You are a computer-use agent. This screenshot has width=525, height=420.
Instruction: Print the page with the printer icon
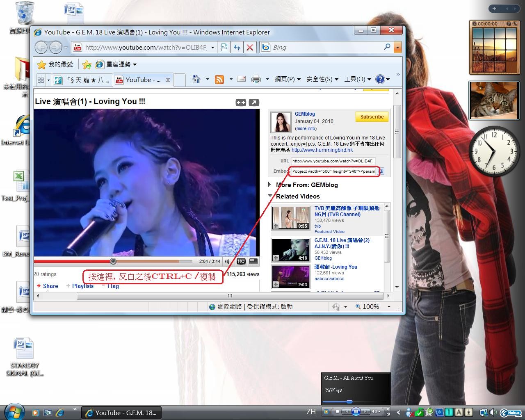point(256,79)
